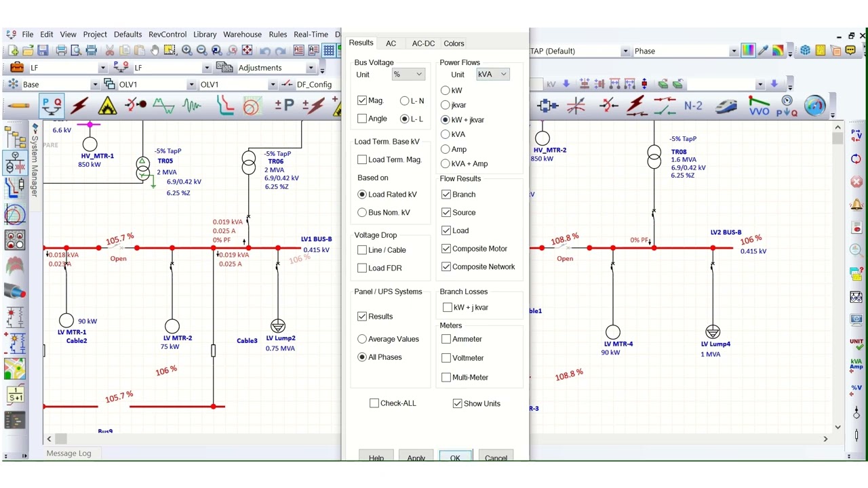Toggle the display grid icon
The width and height of the screenshot is (868, 488).
tap(329, 51)
